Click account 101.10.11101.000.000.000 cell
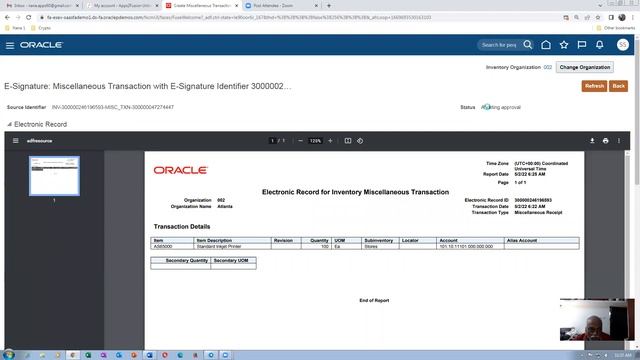This screenshot has width=640, height=360. coord(470,247)
